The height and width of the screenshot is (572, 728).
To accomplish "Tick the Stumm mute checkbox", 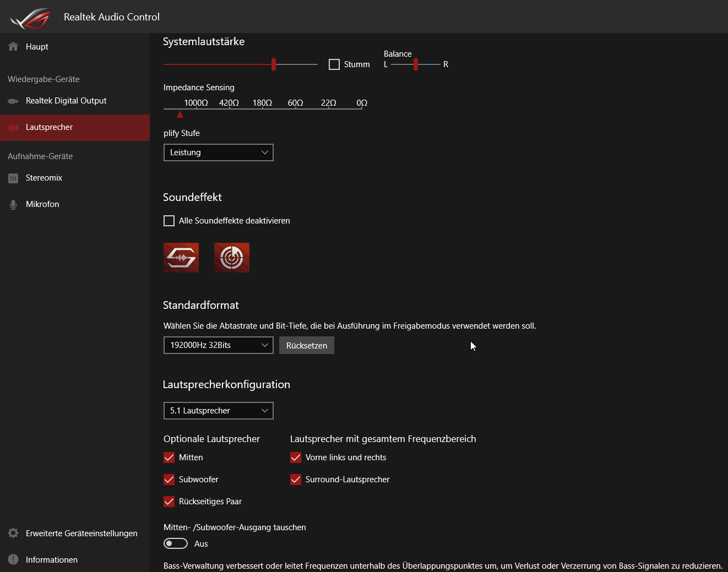I will tap(334, 64).
